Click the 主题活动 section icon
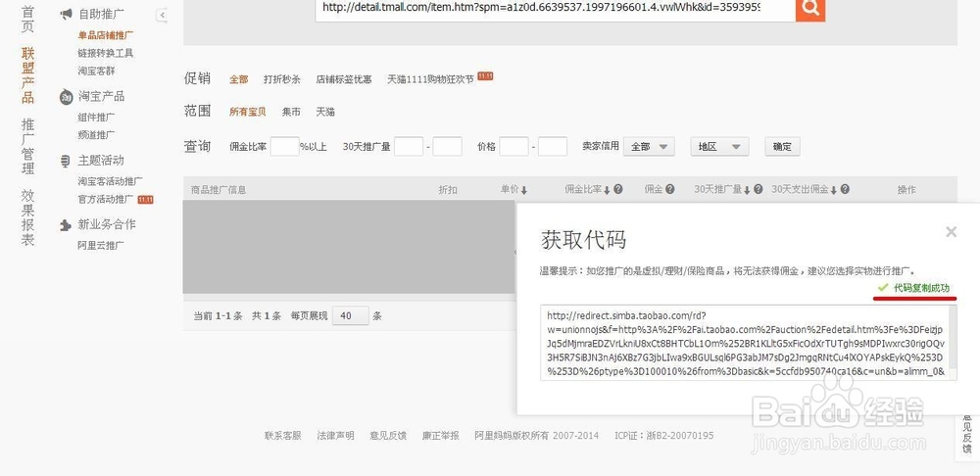 [65, 162]
